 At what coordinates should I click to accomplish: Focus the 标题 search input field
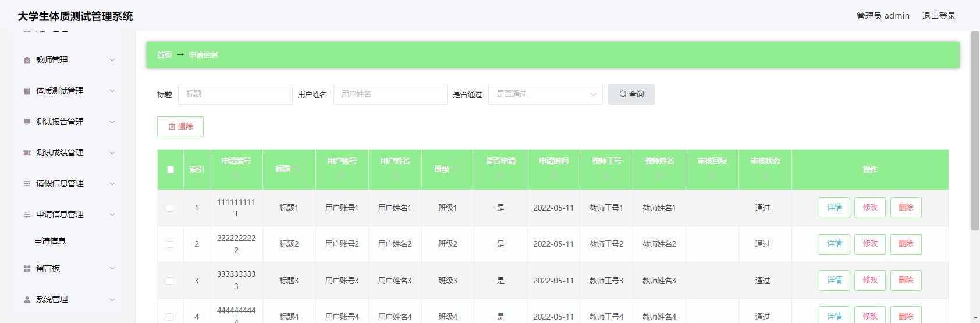(235, 94)
